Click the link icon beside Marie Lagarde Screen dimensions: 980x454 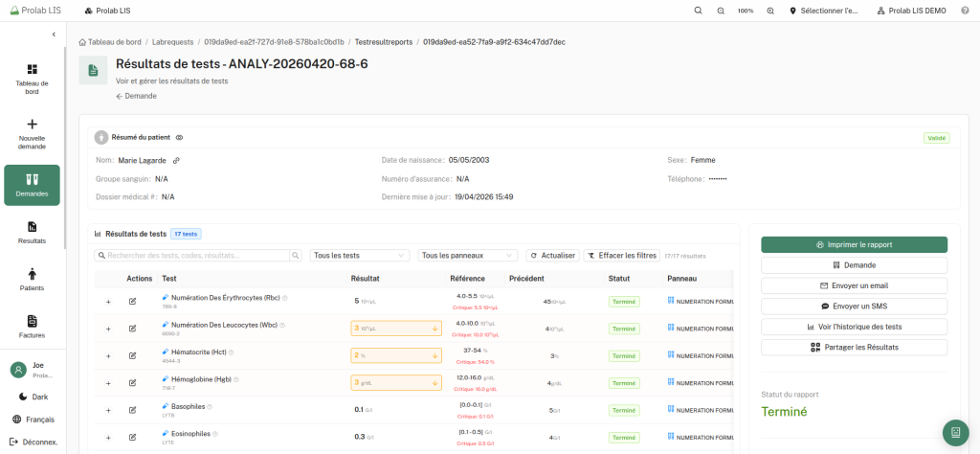(x=176, y=160)
